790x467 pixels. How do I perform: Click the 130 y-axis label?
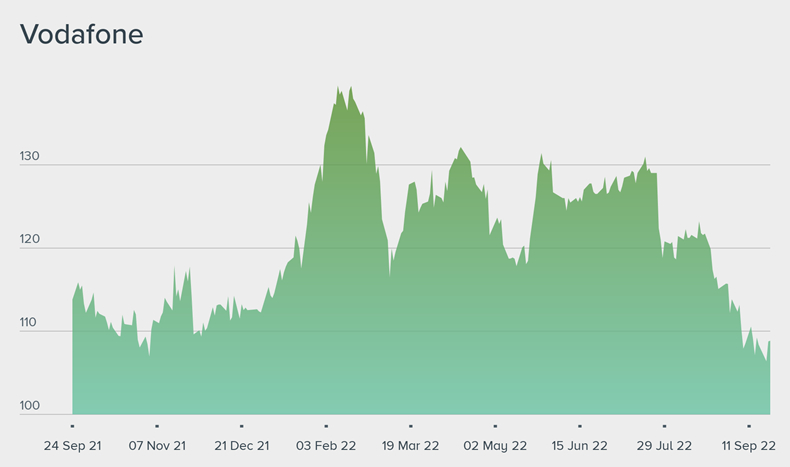click(x=29, y=157)
